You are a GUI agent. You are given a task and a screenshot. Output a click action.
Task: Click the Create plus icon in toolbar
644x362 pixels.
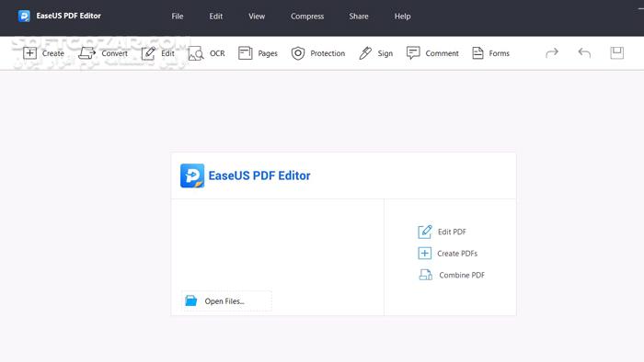pyautogui.click(x=29, y=53)
